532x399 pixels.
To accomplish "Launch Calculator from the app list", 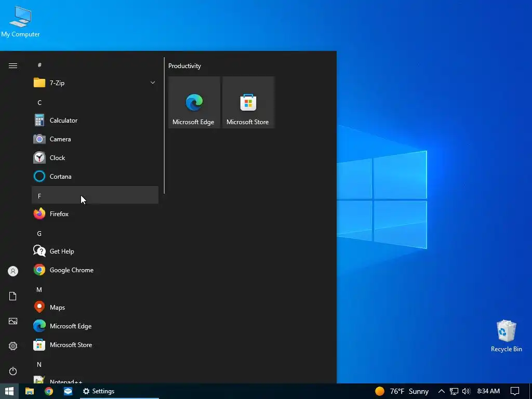I will click(x=95, y=121).
